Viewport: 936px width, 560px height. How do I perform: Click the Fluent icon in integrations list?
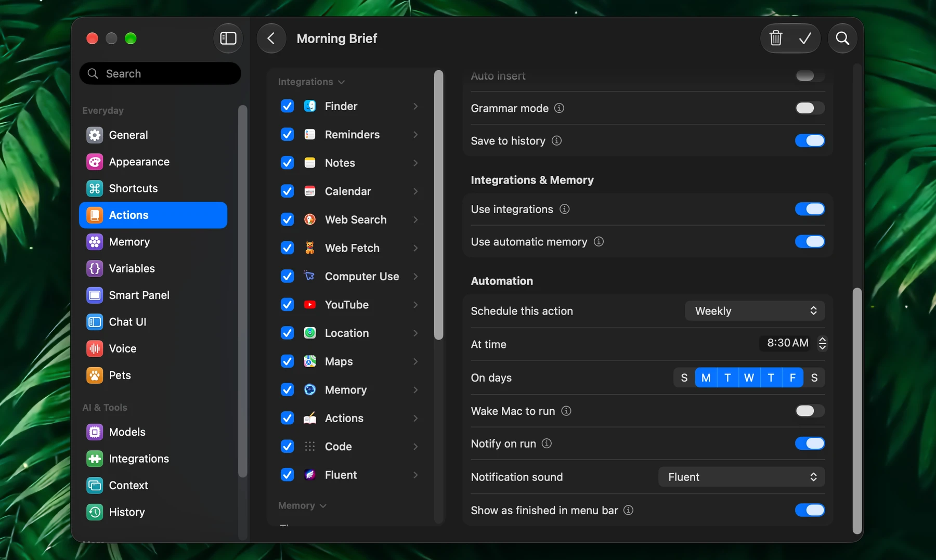coord(310,475)
